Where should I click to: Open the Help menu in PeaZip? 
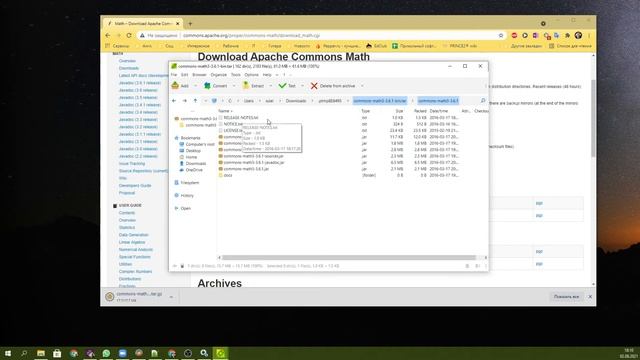tap(267, 75)
